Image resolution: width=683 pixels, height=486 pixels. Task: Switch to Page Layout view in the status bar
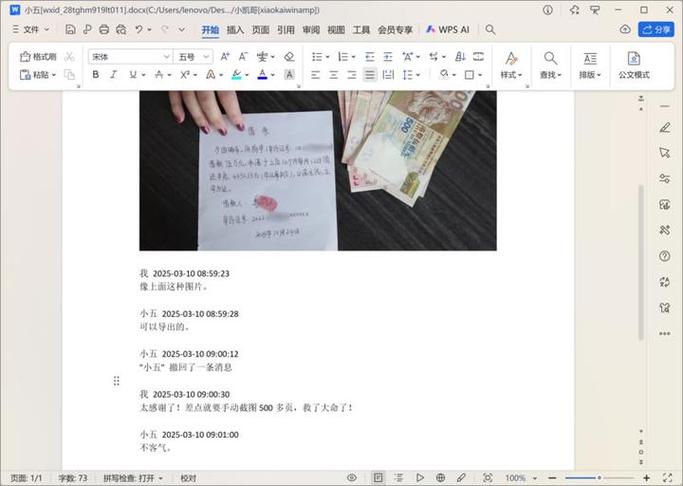378,478
